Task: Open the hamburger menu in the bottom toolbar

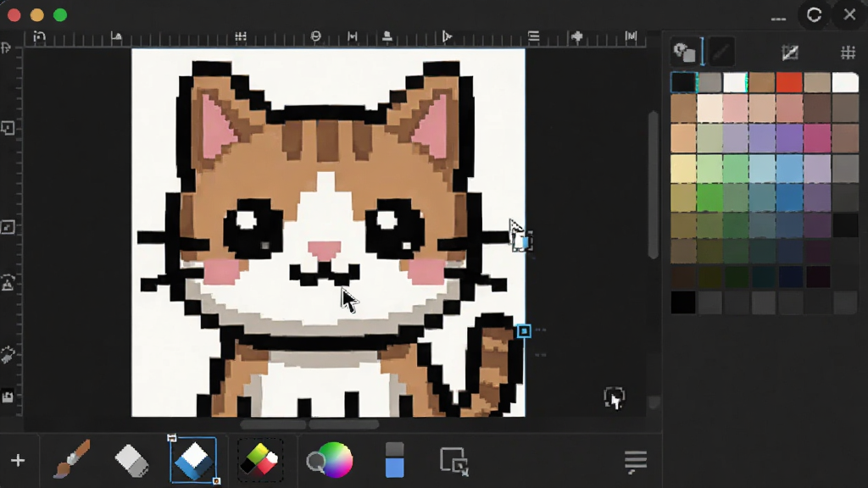Action: (636, 462)
